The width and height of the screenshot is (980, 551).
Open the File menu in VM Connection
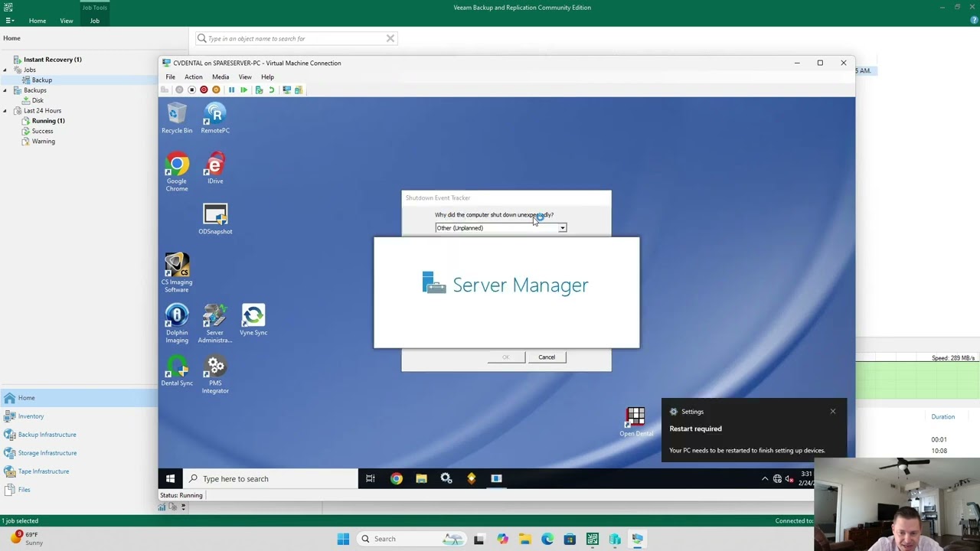(x=170, y=77)
